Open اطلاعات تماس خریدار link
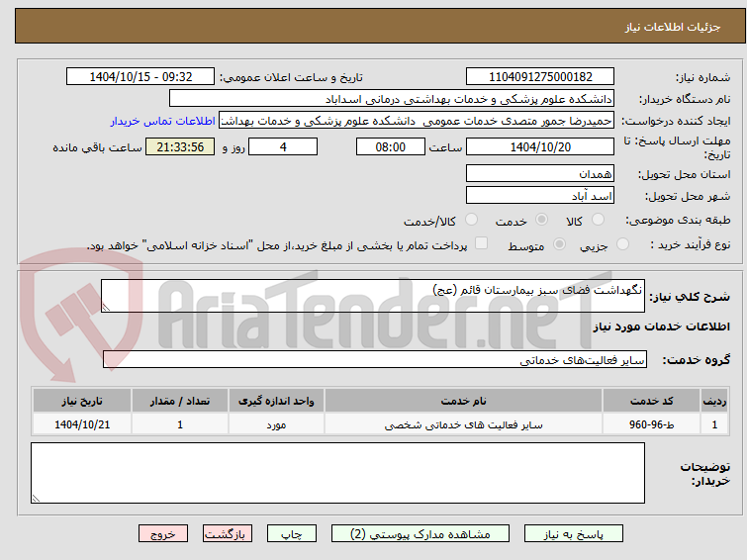This screenshot has height=560, width=747. click(163, 121)
